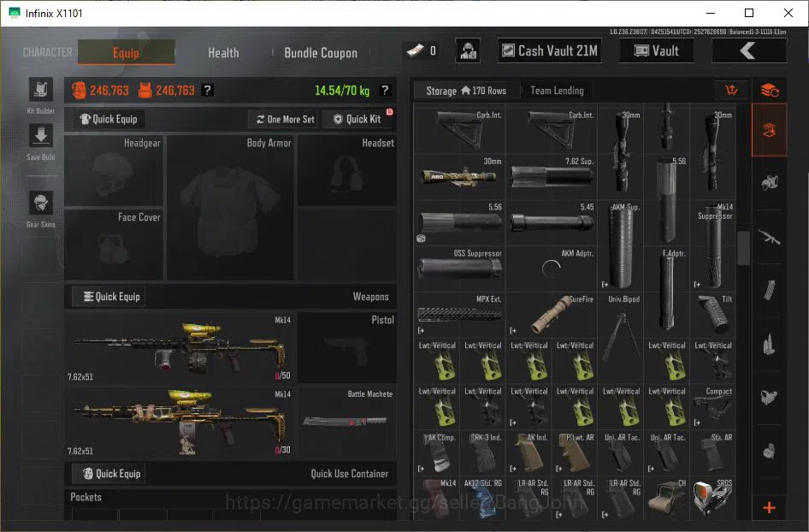
Task: Click the orange plus icon
Action: (x=770, y=508)
